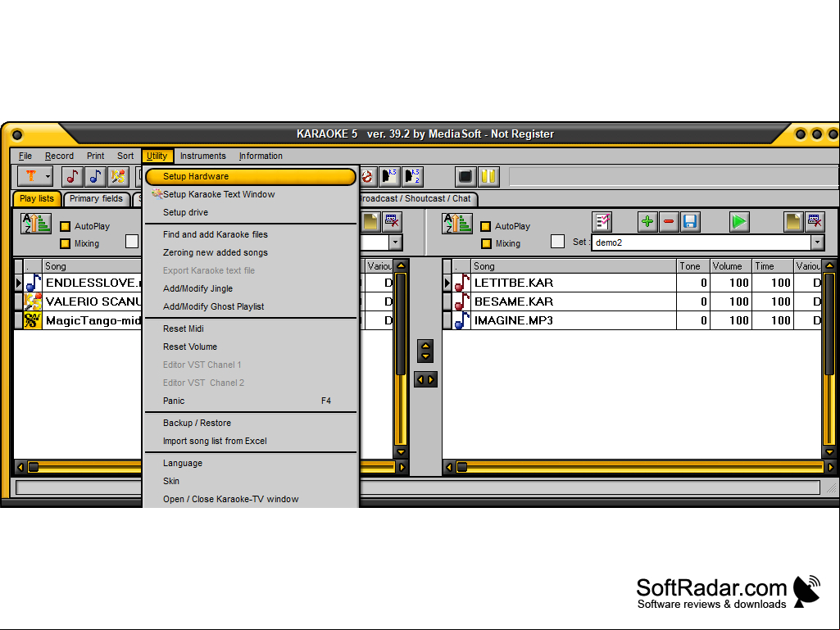Image resolution: width=840 pixels, height=630 pixels.
Task: Choose Find and add Karaoke files
Action: click(x=250, y=234)
